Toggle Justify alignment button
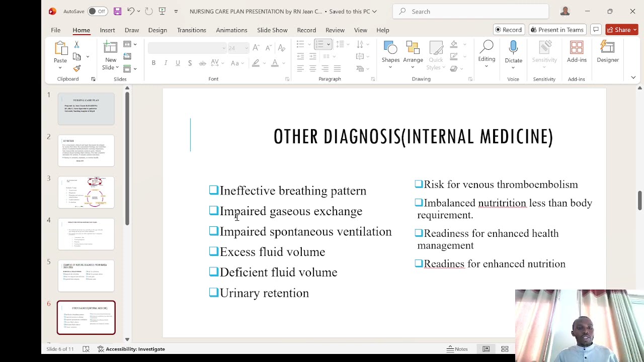This screenshot has height=362, width=644. click(x=337, y=68)
